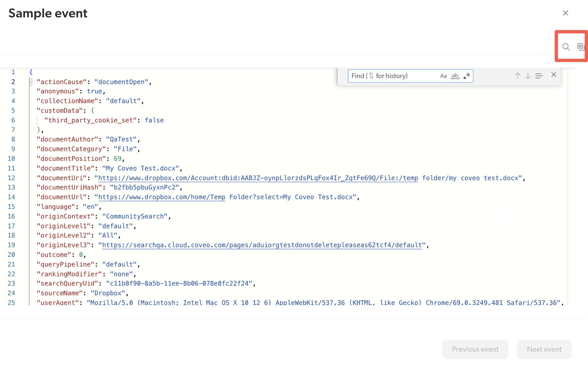Click the search magnifier icon

(x=566, y=47)
